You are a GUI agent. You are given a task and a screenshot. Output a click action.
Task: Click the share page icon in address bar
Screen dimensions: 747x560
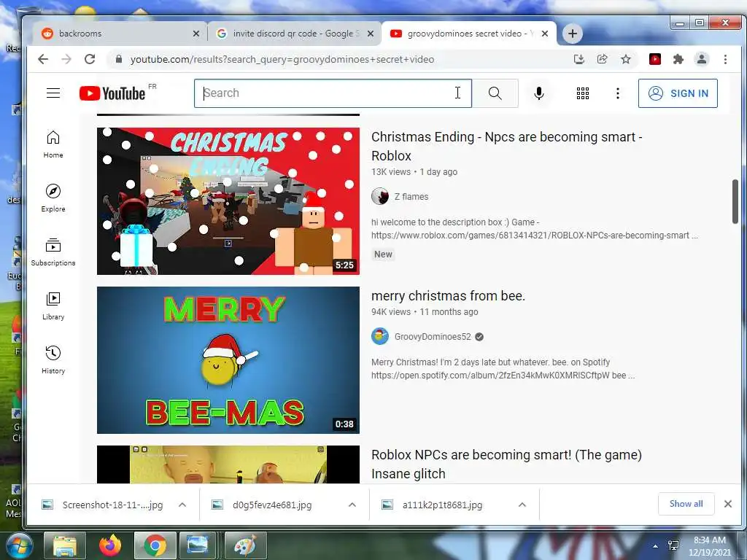coord(602,59)
